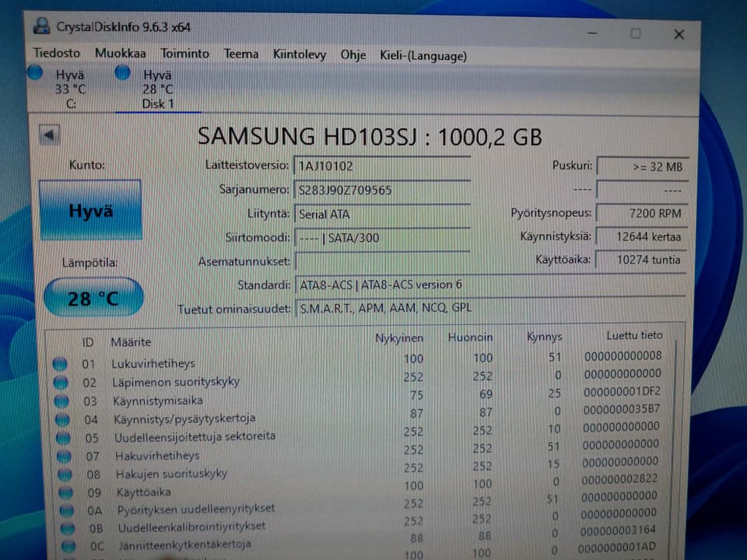Viewport: 747px width, 560px height.
Task: Click the blue status dot for C: drive
Action: (35, 72)
